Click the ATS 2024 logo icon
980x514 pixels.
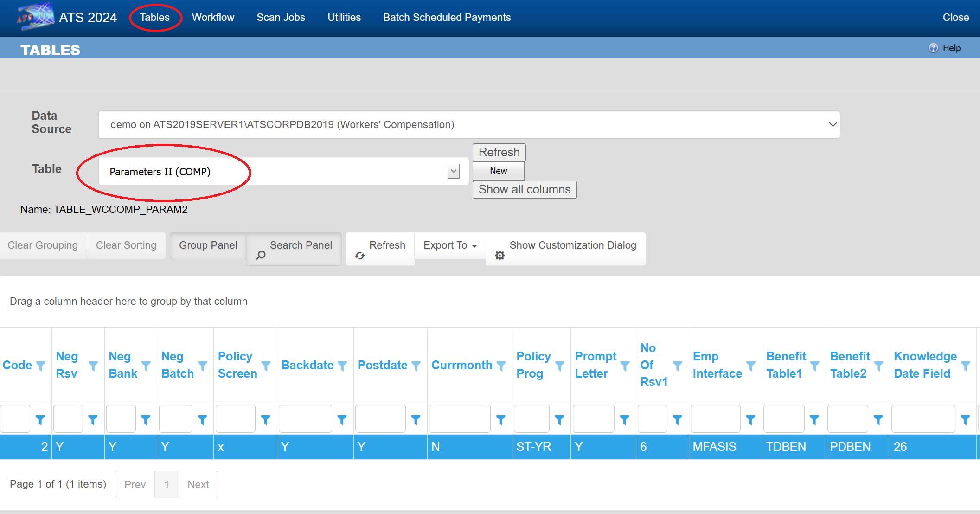[36, 17]
